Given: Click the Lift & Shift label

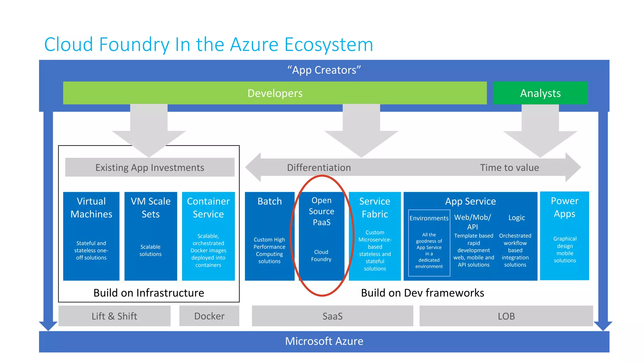Looking at the screenshot, I should pyautogui.click(x=114, y=316).
